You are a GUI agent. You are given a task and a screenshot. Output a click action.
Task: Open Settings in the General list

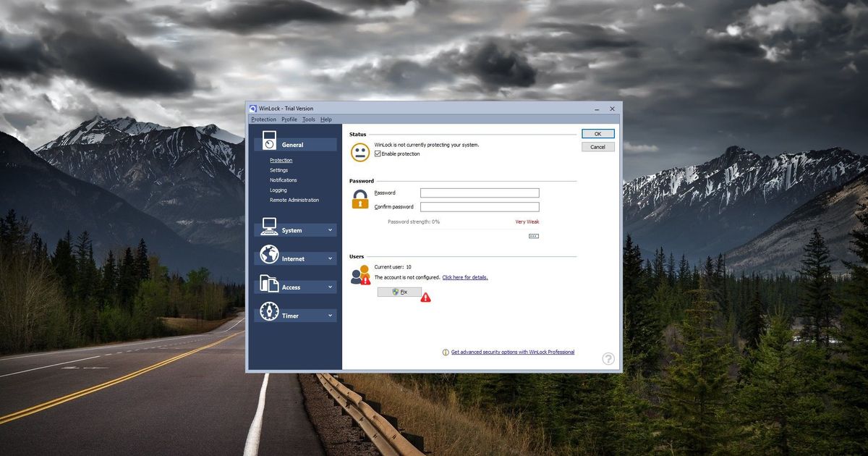279,170
